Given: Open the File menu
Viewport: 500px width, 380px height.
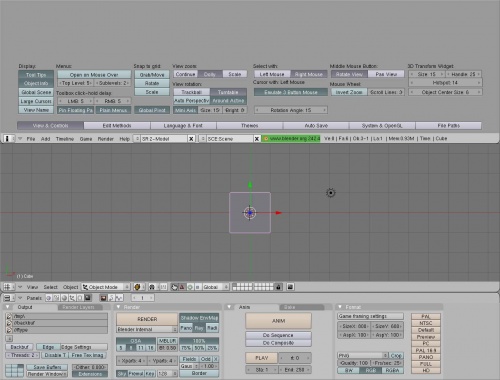Looking at the screenshot, I should (31, 139).
